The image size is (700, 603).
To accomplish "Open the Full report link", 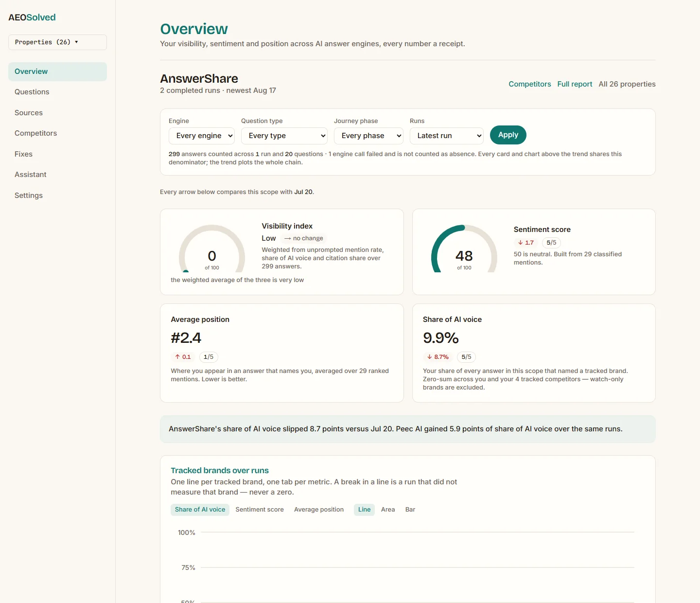I will [575, 84].
